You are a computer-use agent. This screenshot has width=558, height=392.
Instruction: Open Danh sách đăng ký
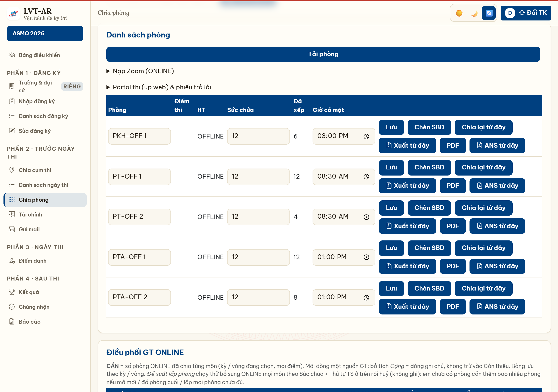(x=45, y=116)
